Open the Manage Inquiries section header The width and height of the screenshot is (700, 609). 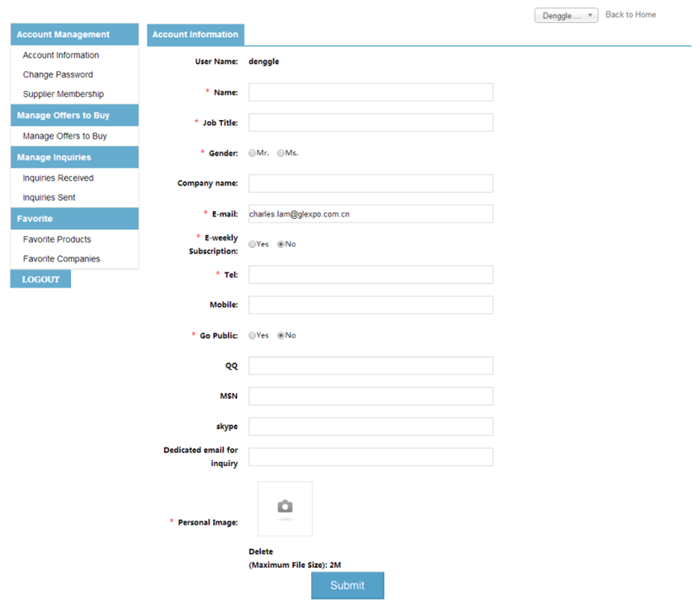pyautogui.click(x=74, y=157)
